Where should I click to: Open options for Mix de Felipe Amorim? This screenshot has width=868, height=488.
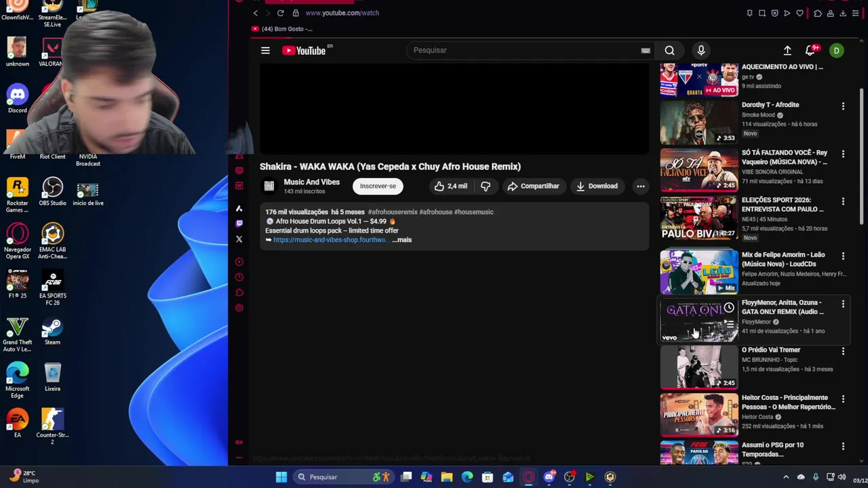843,256
